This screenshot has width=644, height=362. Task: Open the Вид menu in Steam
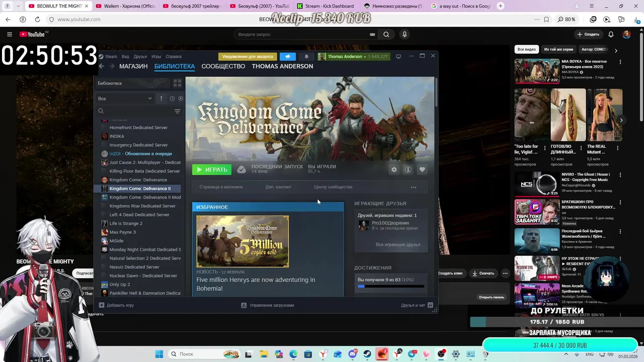[x=125, y=56]
